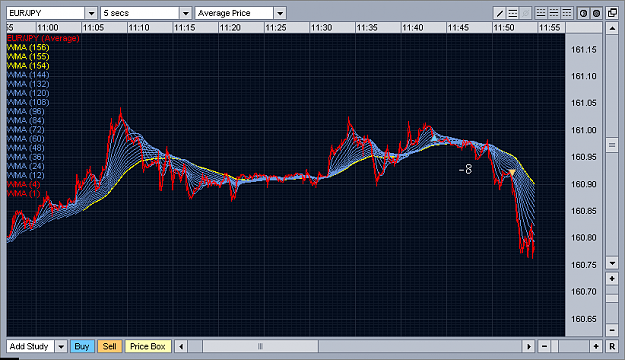Select the WMA (96) legend entry
Viewport: 625px width, 360px height.
pyautogui.click(x=26, y=112)
